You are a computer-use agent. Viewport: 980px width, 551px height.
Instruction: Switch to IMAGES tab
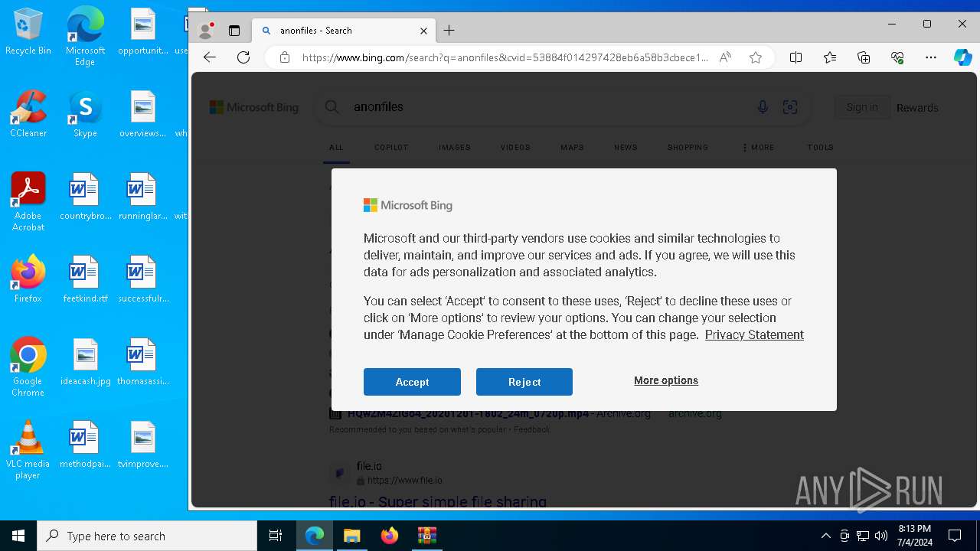click(455, 147)
